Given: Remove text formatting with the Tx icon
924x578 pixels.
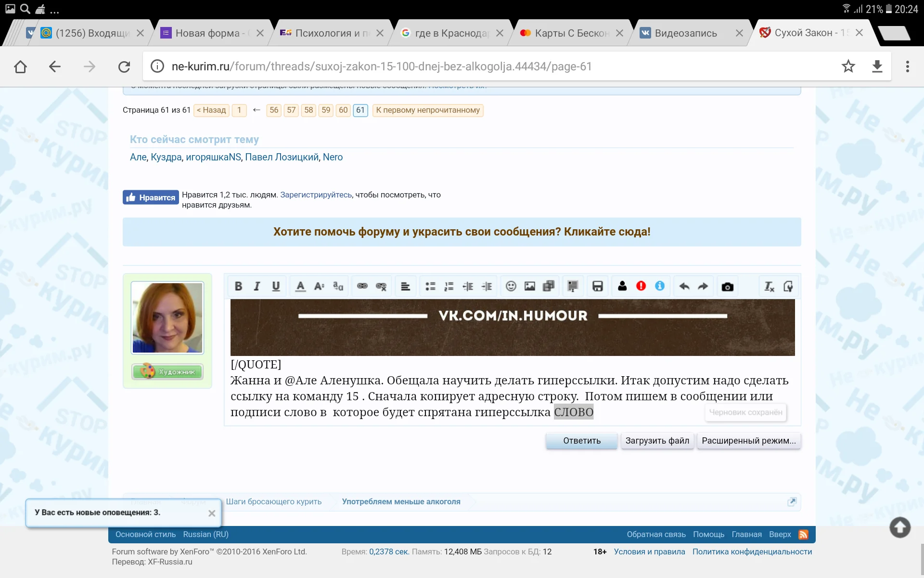Looking at the screenshot, I should coord(769,287).
